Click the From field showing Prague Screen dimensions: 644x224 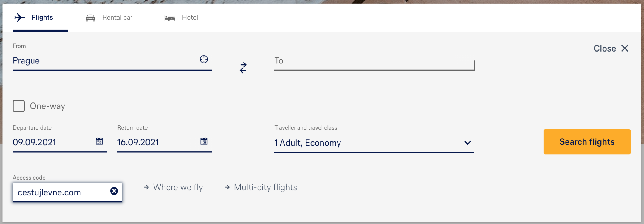(89, 61)
